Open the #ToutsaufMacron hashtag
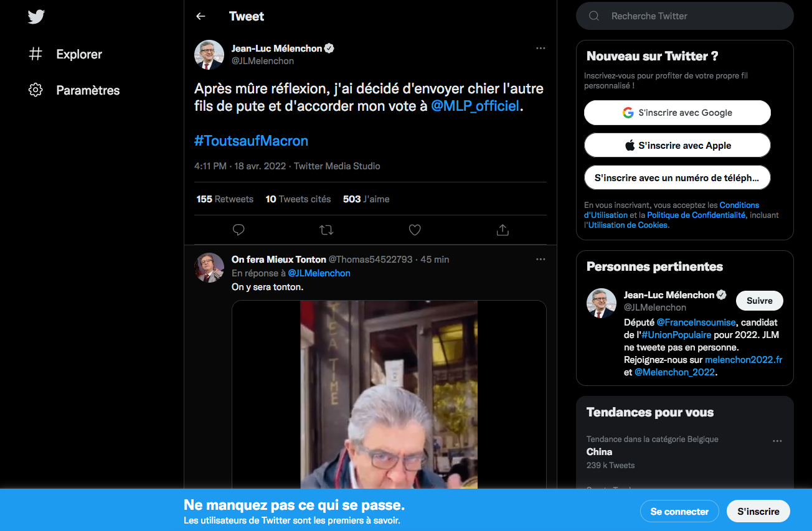 click(251, 141)
